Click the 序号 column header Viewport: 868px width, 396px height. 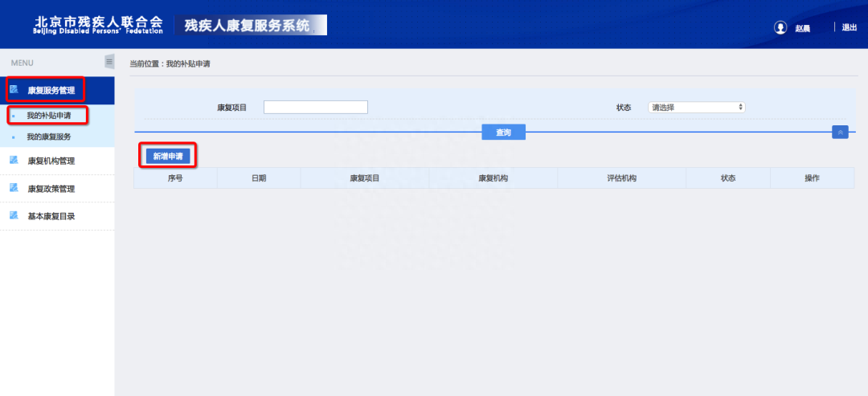point(175,178)
